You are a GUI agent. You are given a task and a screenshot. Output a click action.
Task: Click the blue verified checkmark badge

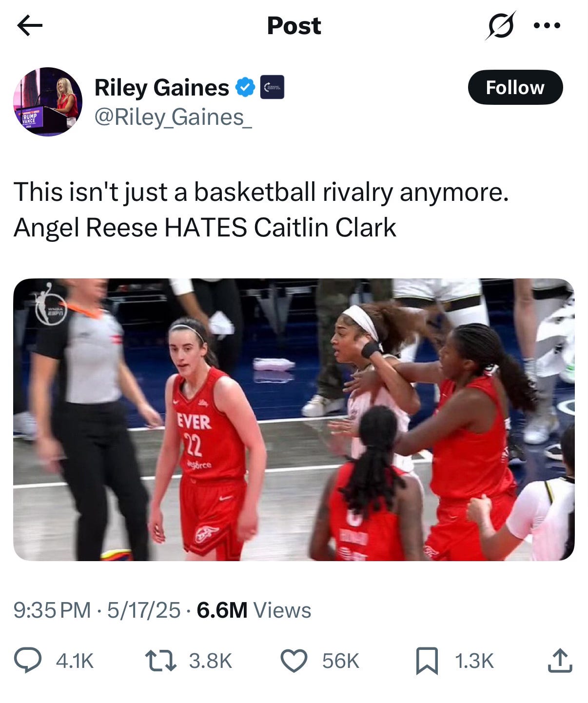245,88
